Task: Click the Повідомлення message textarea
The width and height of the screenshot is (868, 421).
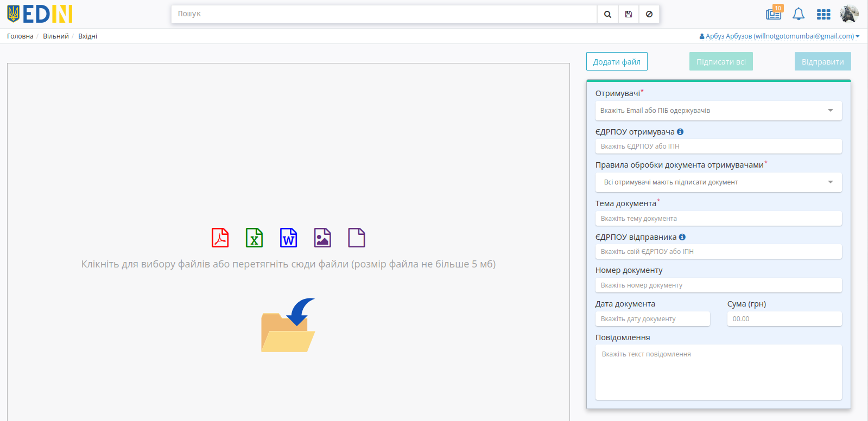Action: (718, 372)
